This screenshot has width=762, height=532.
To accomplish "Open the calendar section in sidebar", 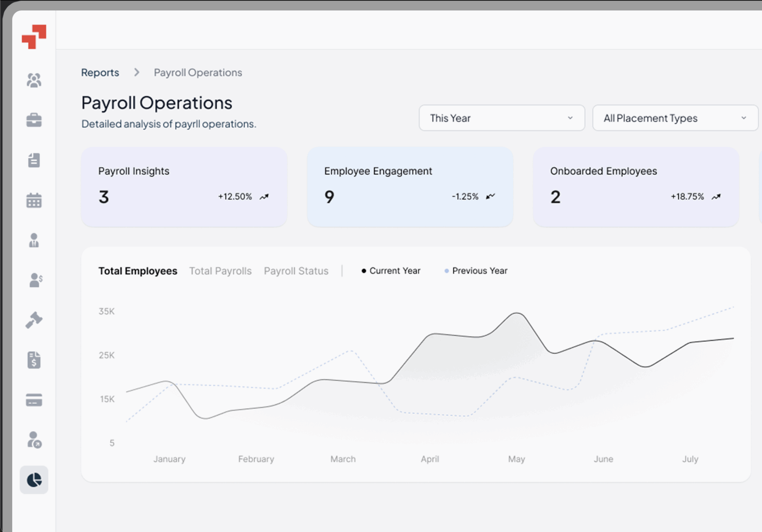I will pyautogui.click(x=34, y=201).
